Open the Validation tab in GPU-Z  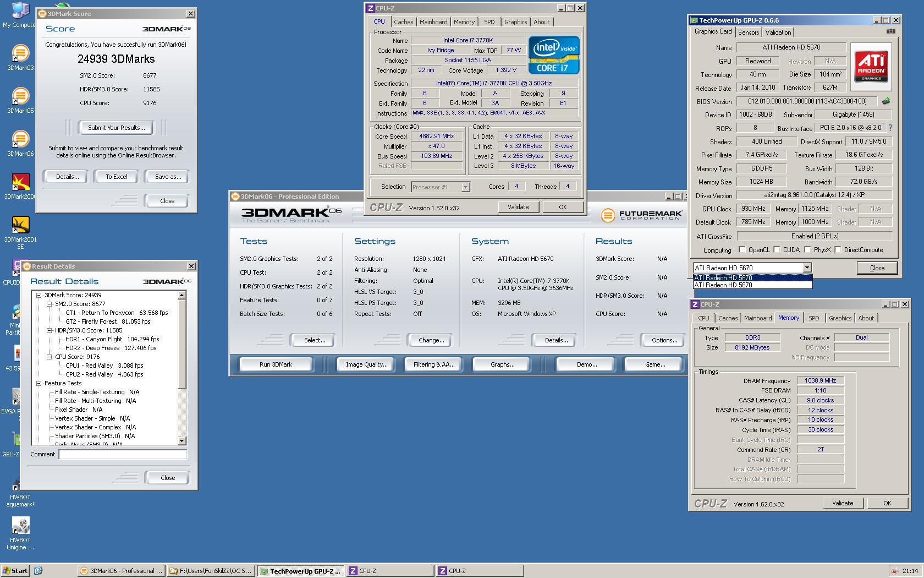click(x=778, y=32)
